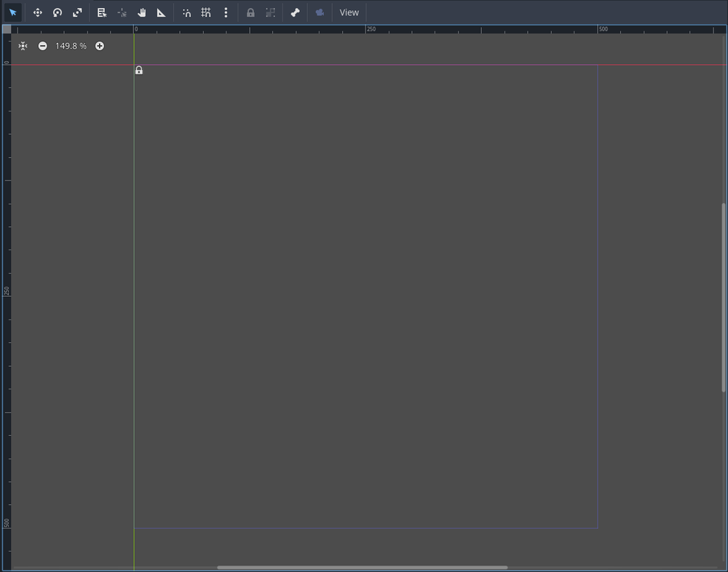The height and width of the screenshot is (572, 728).
Task: Open the View menu
Action: point(349,12)
